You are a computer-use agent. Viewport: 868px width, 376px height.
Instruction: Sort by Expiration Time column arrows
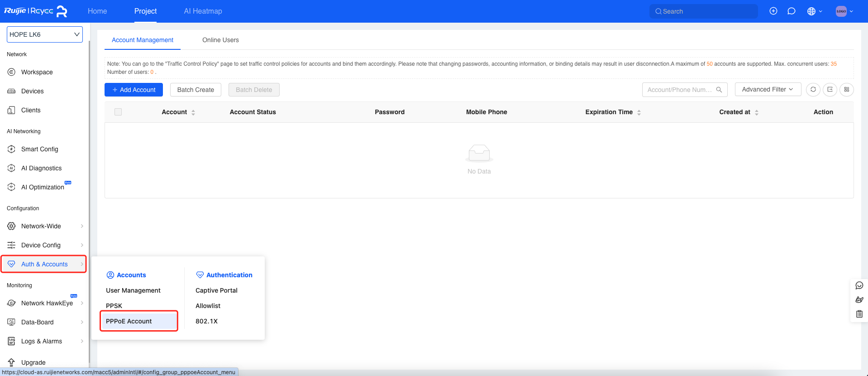tap(639, 112)
